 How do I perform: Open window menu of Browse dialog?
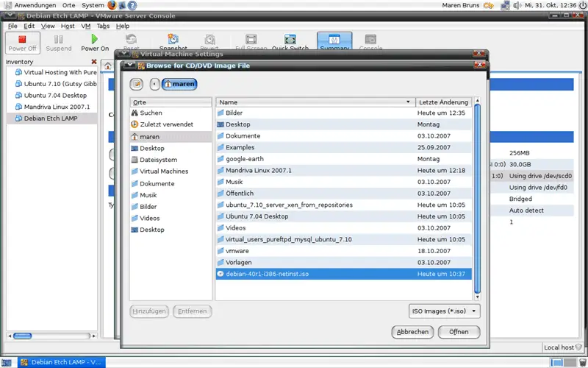[129, 66]
